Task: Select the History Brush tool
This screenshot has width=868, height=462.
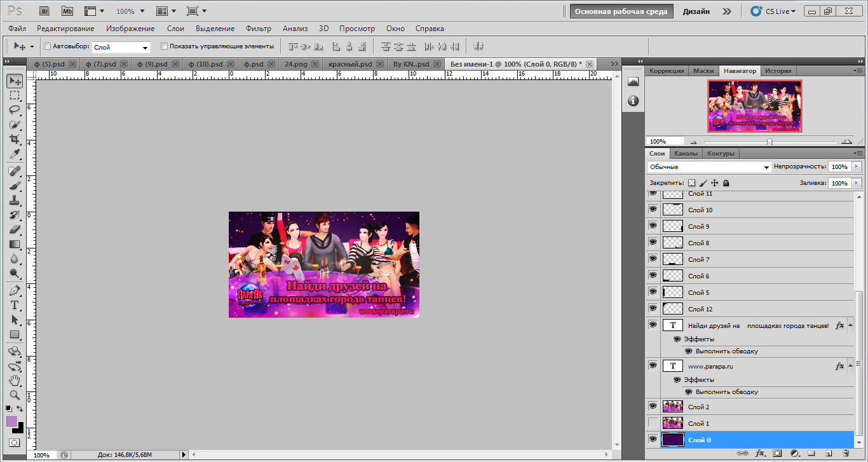Action: (x=15, y=215)
